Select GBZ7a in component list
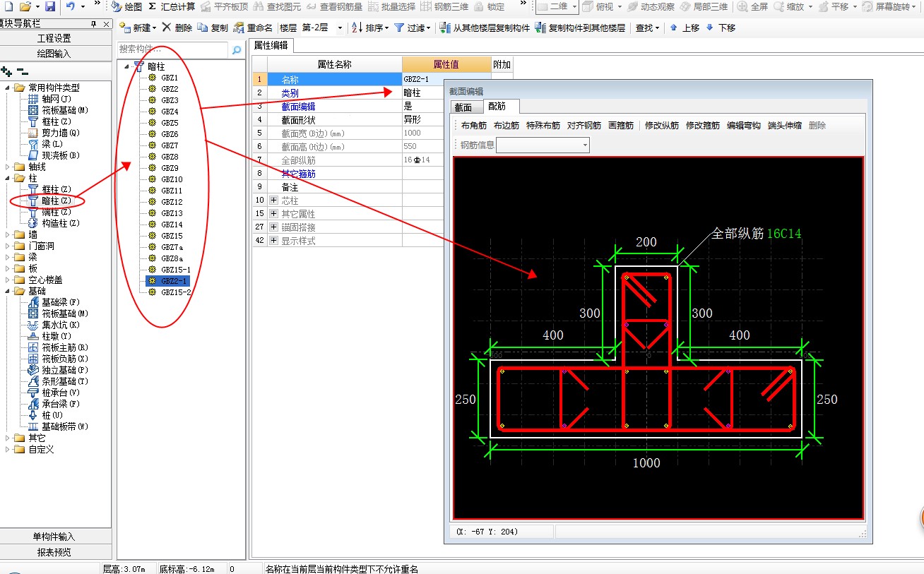 [172, 247]
